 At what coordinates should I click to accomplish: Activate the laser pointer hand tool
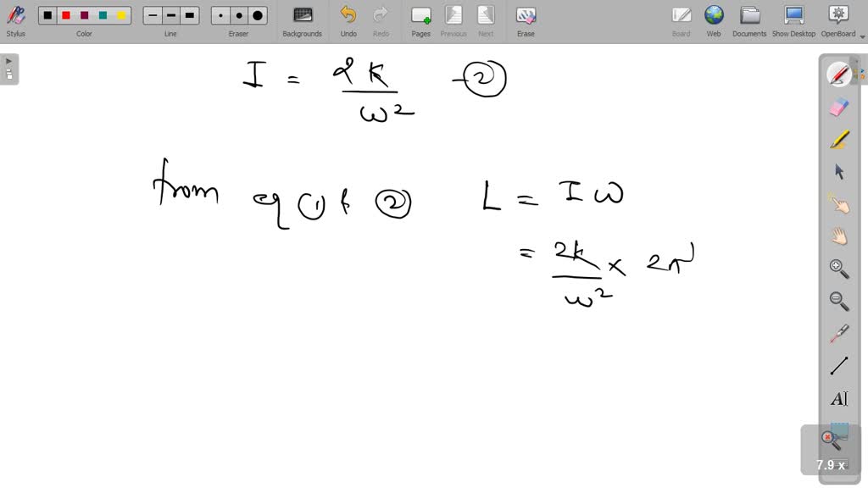point(837,204)
